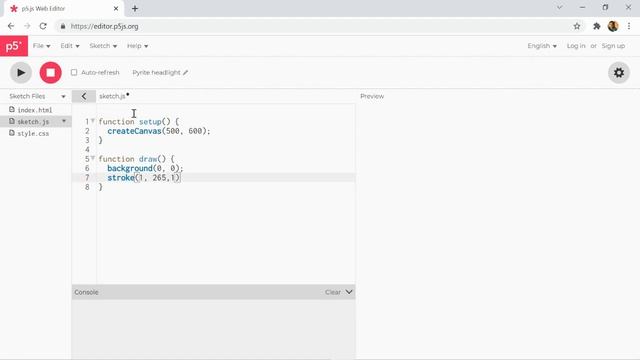640x360 pixels.
Task: Select the Pyrite headlight sketch name
Action: [x=156, y=72]
